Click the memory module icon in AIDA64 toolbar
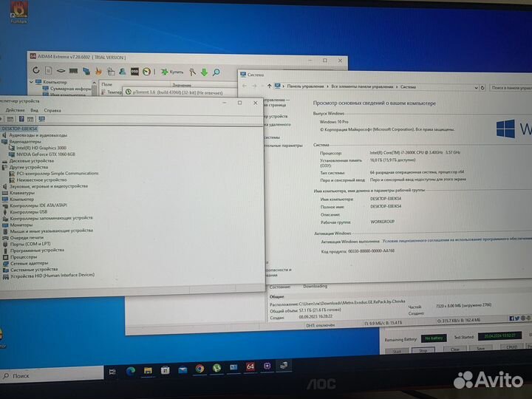The image size is (532, 399). click(x=73, y=71)
